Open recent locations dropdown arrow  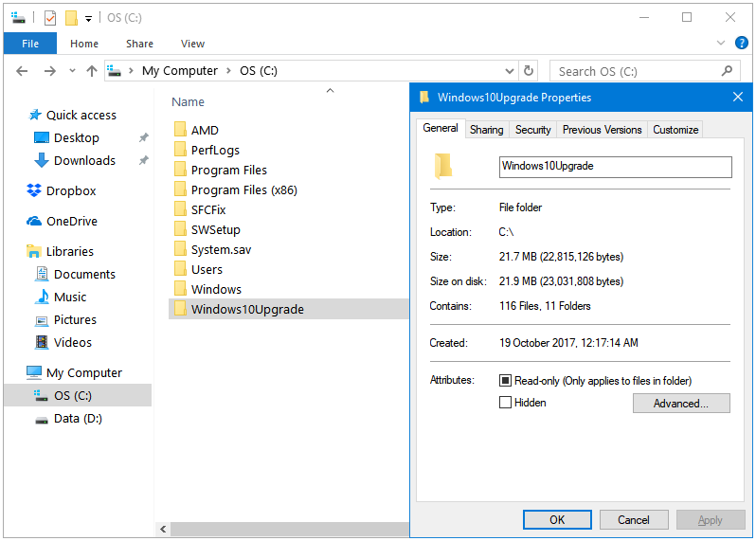click(72, 71)
